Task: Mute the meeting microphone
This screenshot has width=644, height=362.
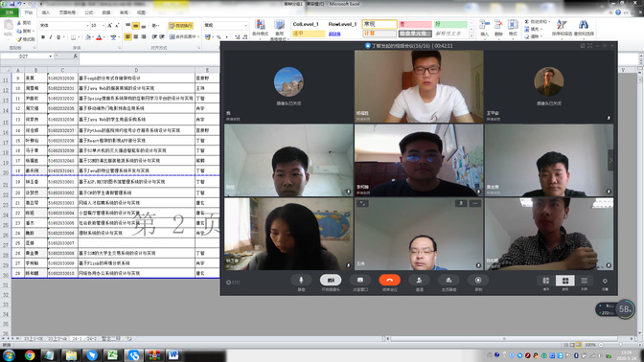Action: pyautogui.click(x=301, y=281)
